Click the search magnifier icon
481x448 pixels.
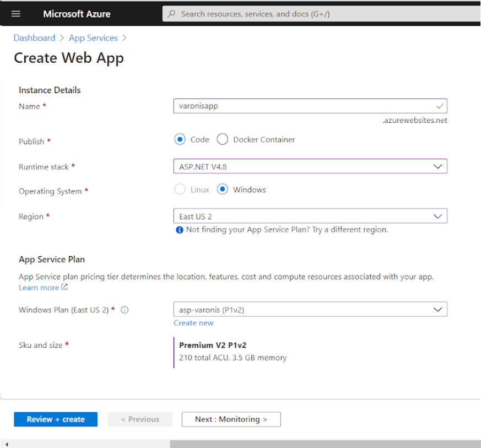point(171,14)
